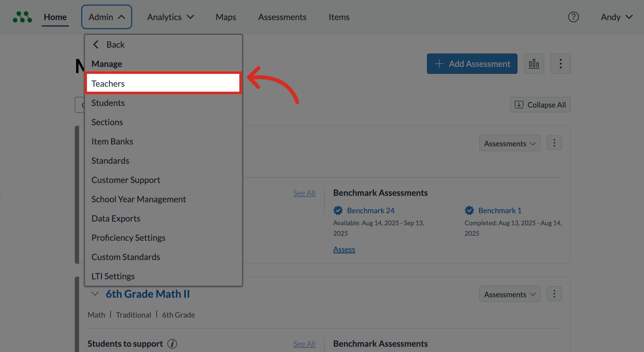The width and height of the screenshot is (644, 352).
Task: Open Assessments dropdown for 6th Grade Math II
Action: pyautogui.click(x=509, y=294)
